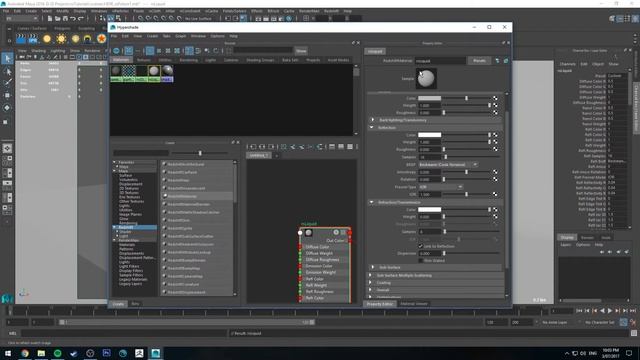The width and height of the screenshot is (640, 360).
Task: Select the first dark gray material swatch
Action: click(116, 73)
